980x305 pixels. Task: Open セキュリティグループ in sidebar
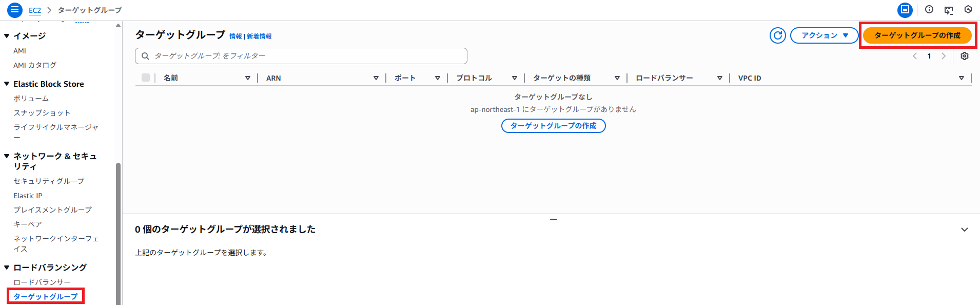(49, 181)
